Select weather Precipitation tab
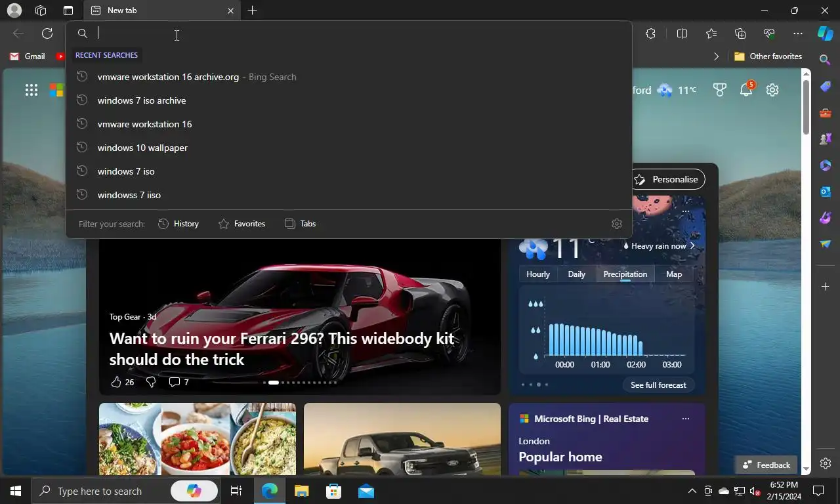This screenshot has width=840, height=504. [x=625, y=274]
